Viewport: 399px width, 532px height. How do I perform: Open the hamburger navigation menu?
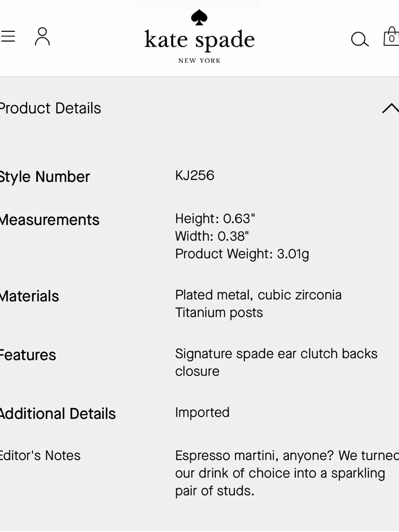[x=8, y=36]
